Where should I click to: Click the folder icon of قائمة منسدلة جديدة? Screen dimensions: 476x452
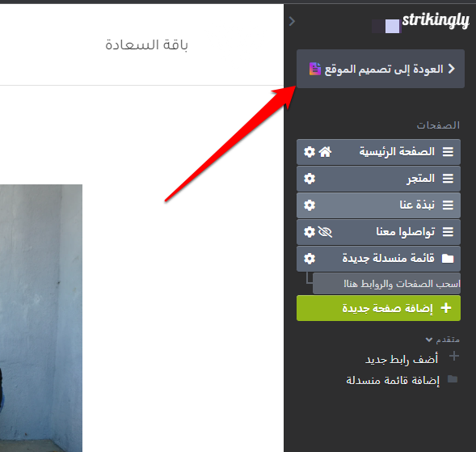point(448,259)
